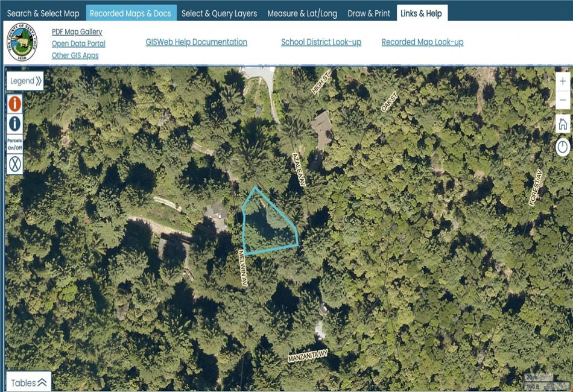The image size is (573, 392).
Task: Expand the Tables panel
Action: pos(29,382)
